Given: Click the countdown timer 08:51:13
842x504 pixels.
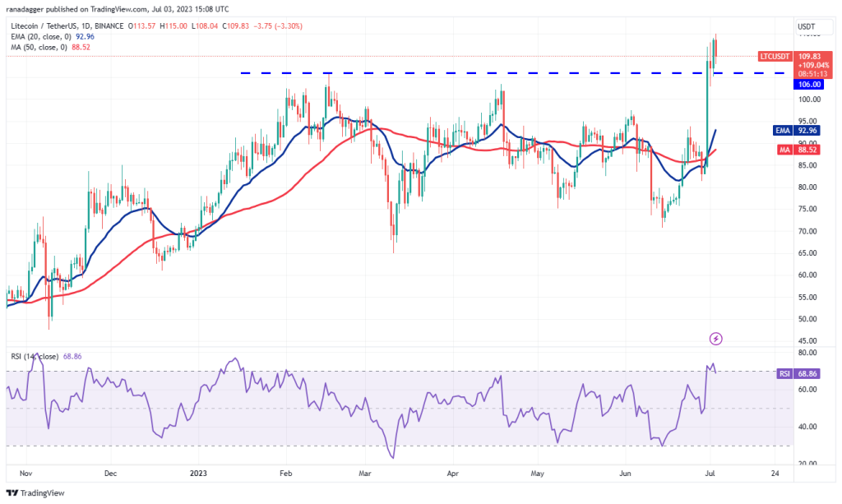Looking at the screenshot, I should tap(812, 73).
